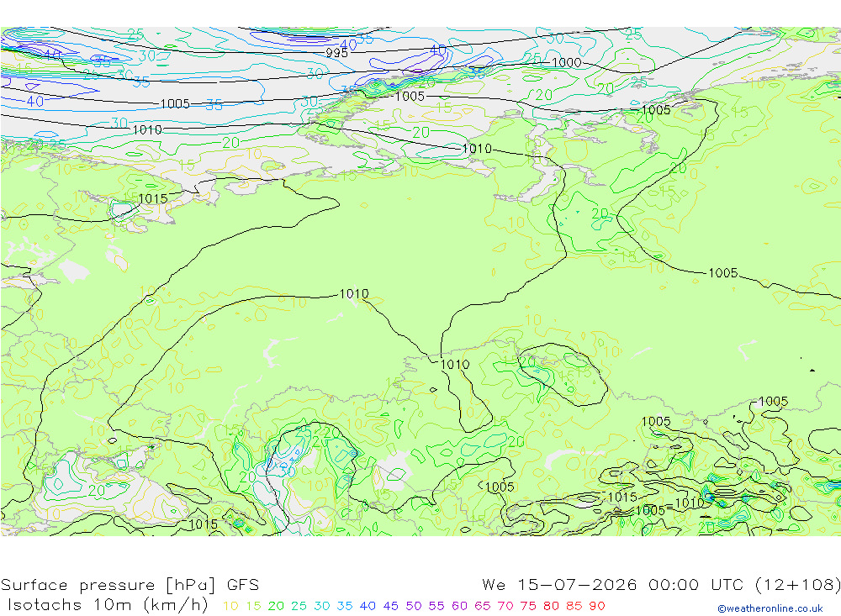Screen dimensions: 841x616
Task: Select the 85 legend value
Action: click(574, 606)
